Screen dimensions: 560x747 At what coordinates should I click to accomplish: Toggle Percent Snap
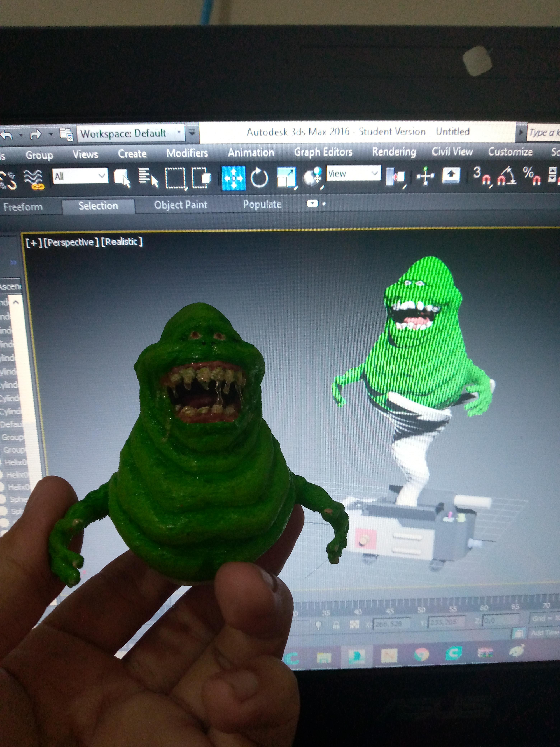coord(532,176)
